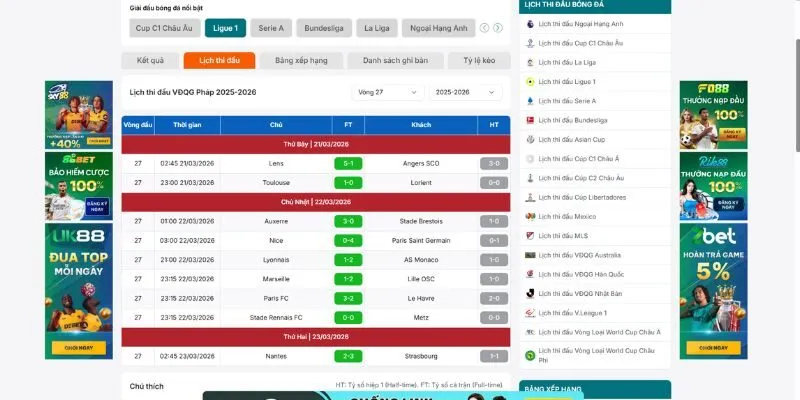Image resolution: width=800 pixels, height=400 pixels.
Task: Click the La Liga logo icon in sidebar
Action: pyautogui.click(x=529, y=62)
